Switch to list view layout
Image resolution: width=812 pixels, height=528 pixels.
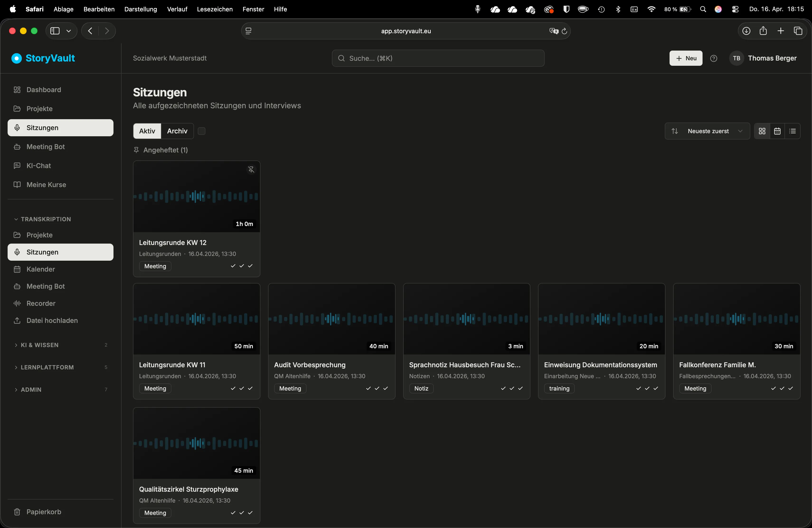[793, 131]
